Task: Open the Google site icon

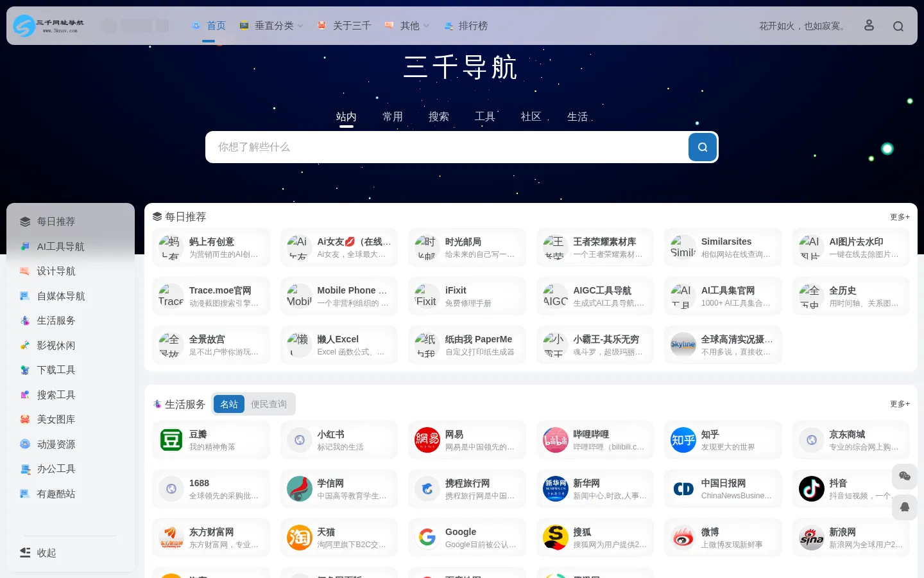Action: [427, 538]
